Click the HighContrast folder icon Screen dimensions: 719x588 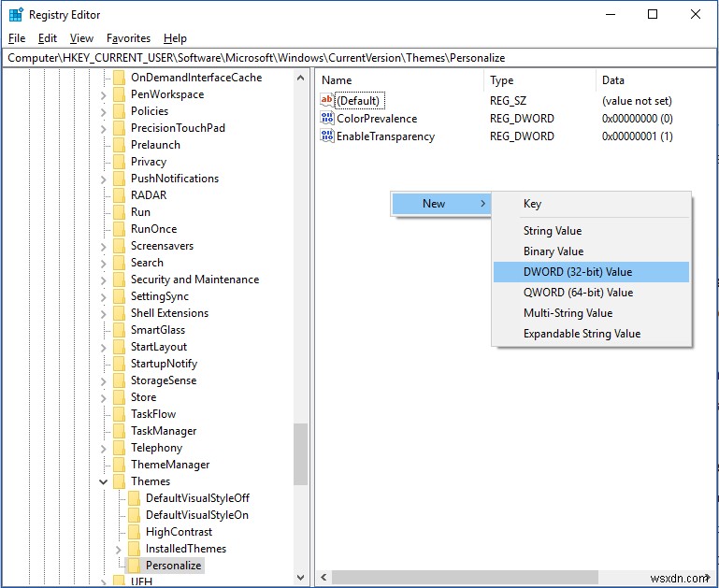pos(134,532)
